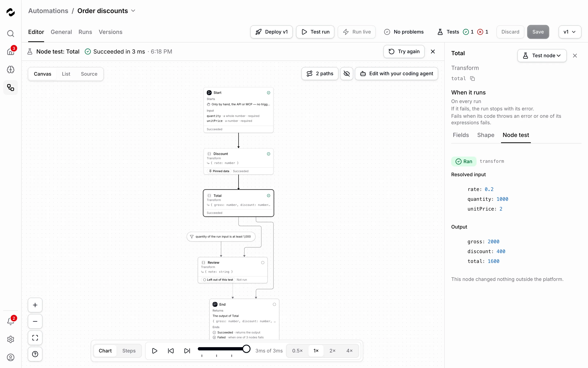This screenshot has width=588, height=368.
Task: Skip to the previous step
Action: point(171,351)
